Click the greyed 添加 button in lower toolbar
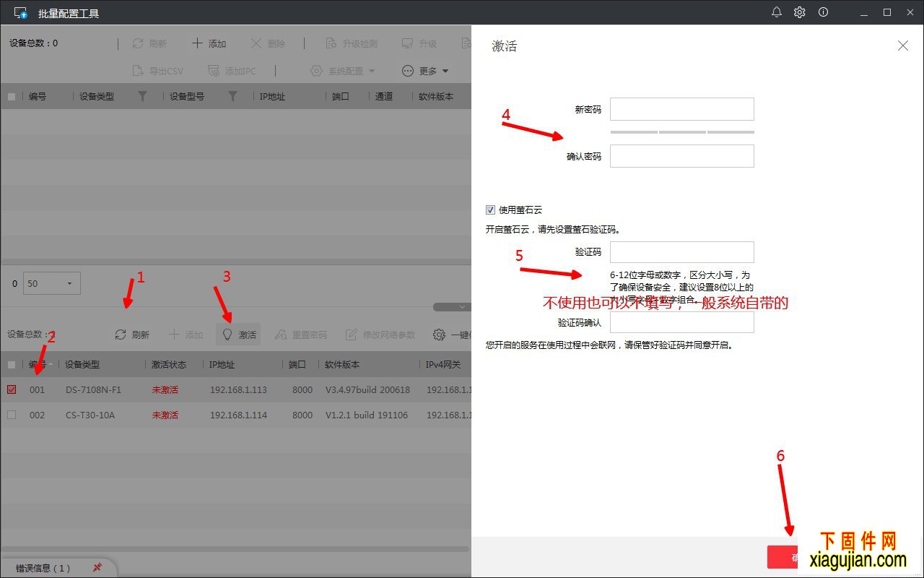Viewport: 924px width, 578px height. pos(186,335)
